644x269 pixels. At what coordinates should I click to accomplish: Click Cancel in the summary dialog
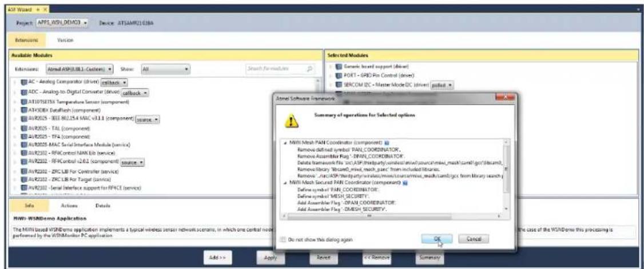tap(474, 239)
